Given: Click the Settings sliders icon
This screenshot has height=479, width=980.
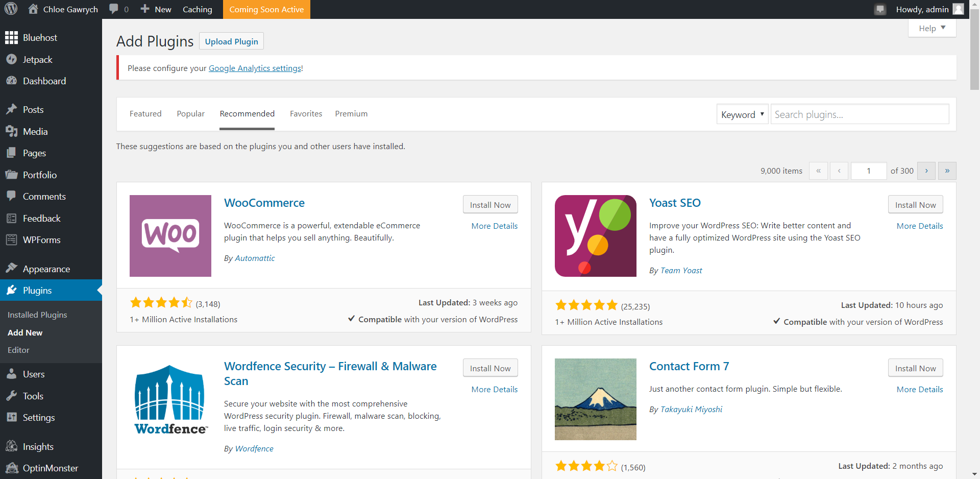Looking at the screenshot, I should click(11, 417).
